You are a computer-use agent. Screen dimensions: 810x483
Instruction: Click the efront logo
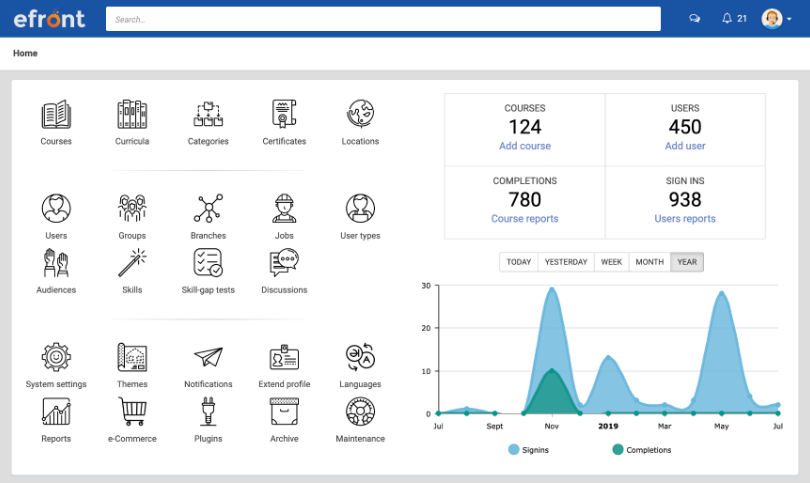49,19
